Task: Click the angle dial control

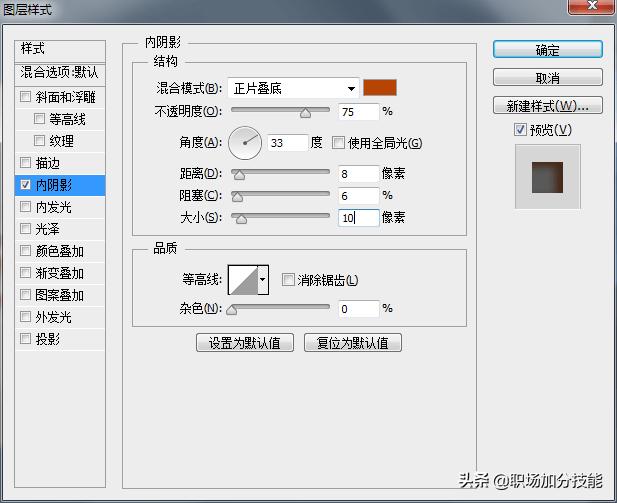Action: tap(245, 142)
